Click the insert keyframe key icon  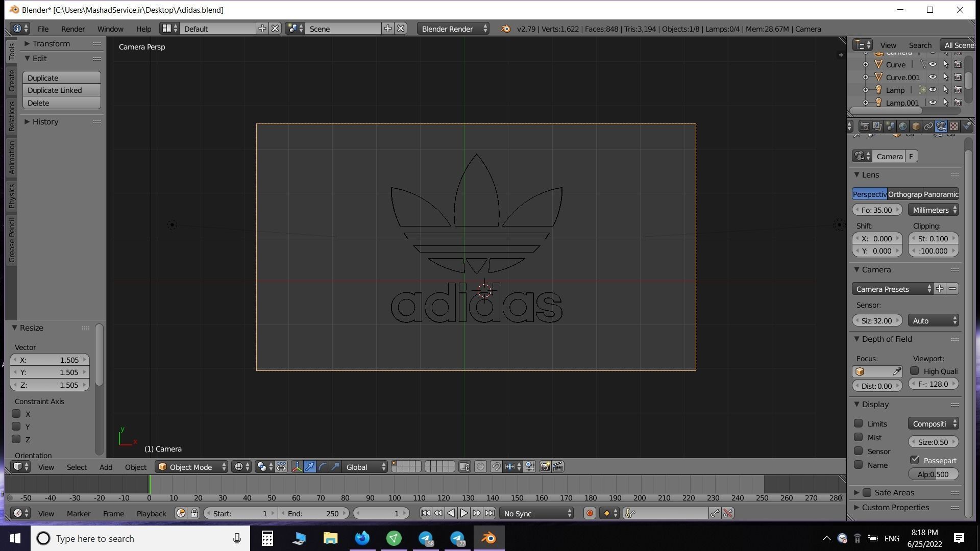point(715,513)
